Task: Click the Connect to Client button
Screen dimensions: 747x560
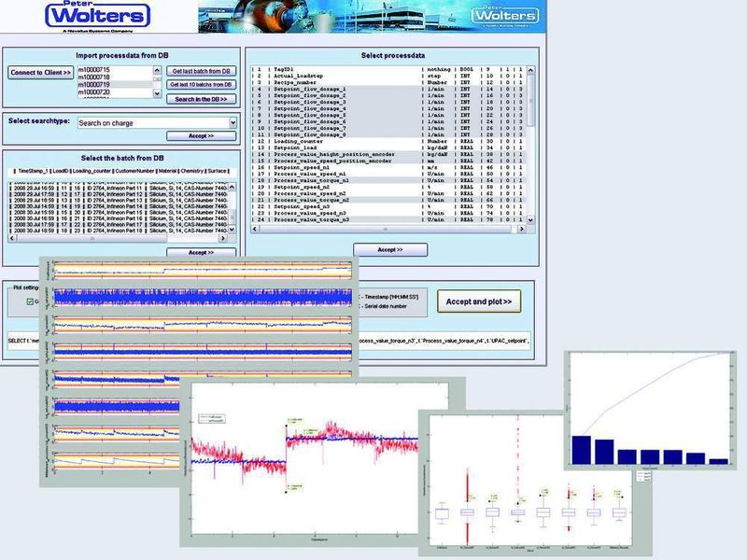Action: coord(40,73)
